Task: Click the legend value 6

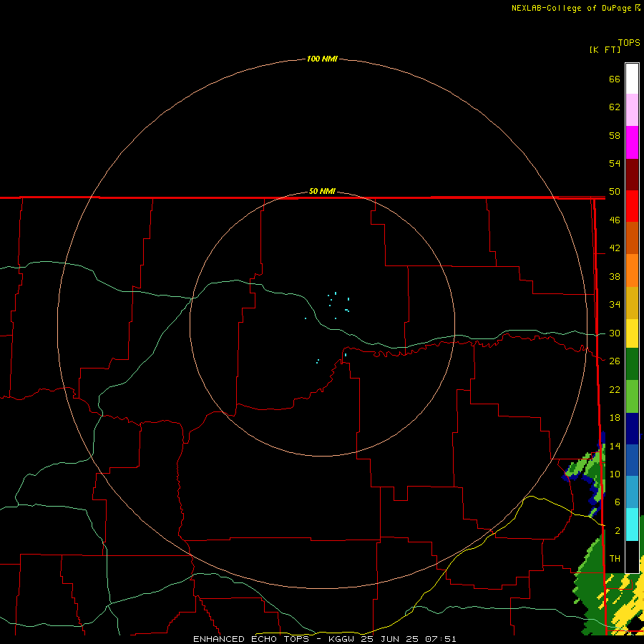Action: click(618, 502)
